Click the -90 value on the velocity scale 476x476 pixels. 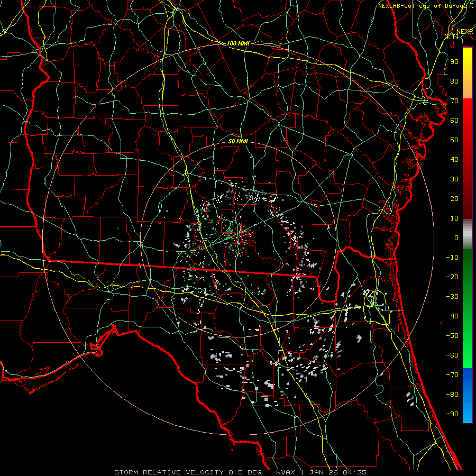[x=452, y=414]
